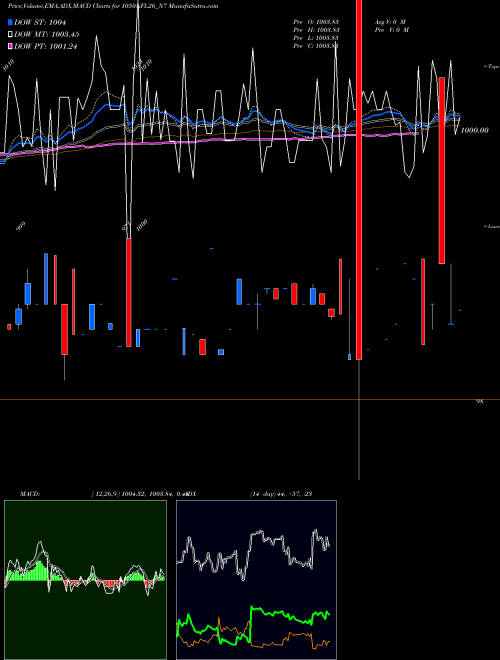Open the green MACD histogram panel
This screenshot has width=500, height=660.
[x=85, y=580]
